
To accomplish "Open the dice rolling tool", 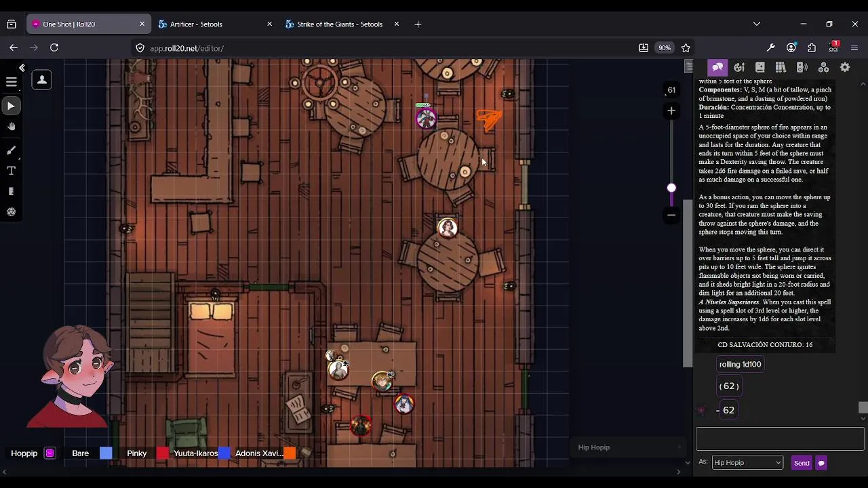I will point(11,212).
